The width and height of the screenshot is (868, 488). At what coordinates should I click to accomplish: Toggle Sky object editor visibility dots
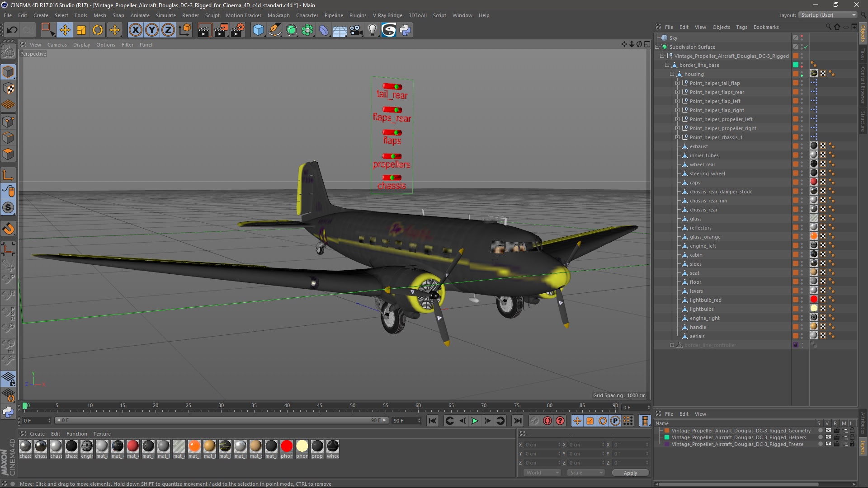(802, 38)
